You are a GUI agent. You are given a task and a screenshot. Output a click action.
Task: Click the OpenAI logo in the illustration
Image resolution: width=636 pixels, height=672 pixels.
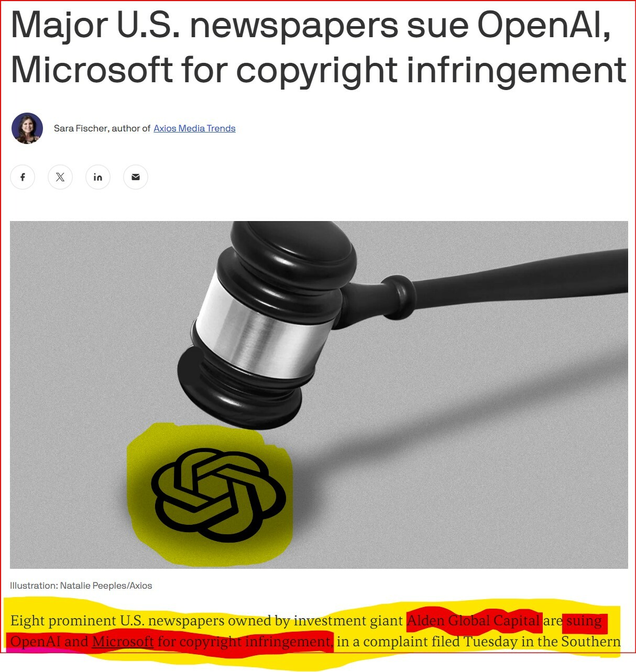pyautogui.click(x=218, y=494)
